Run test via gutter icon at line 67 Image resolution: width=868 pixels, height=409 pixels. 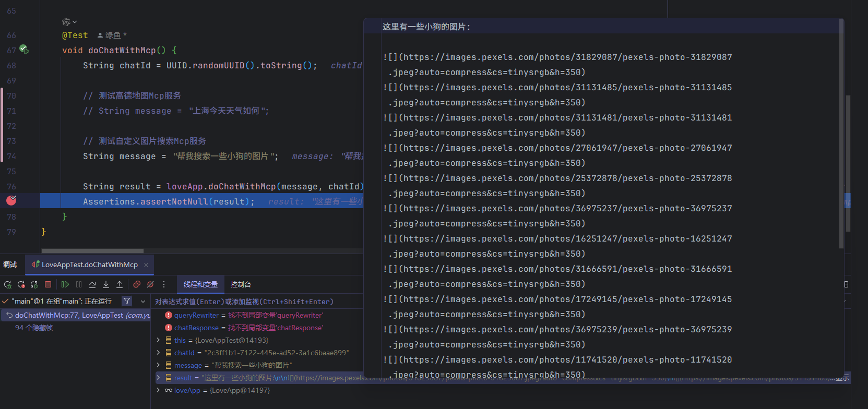24,50
